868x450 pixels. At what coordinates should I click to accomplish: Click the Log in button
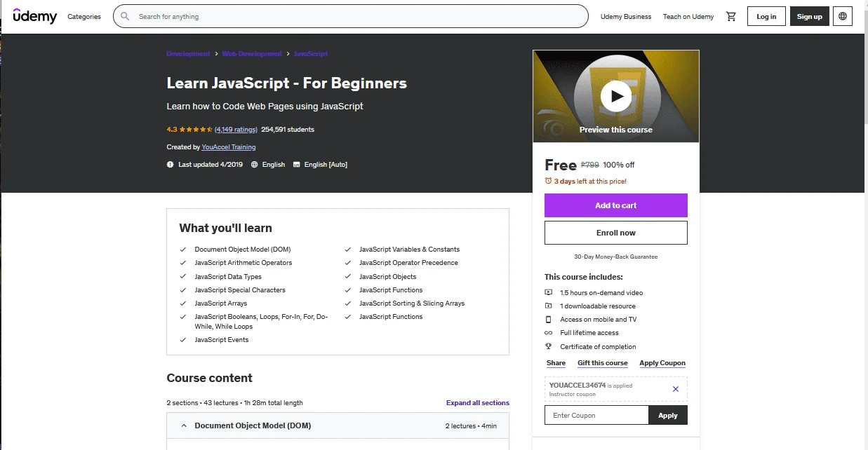point(766,16)
